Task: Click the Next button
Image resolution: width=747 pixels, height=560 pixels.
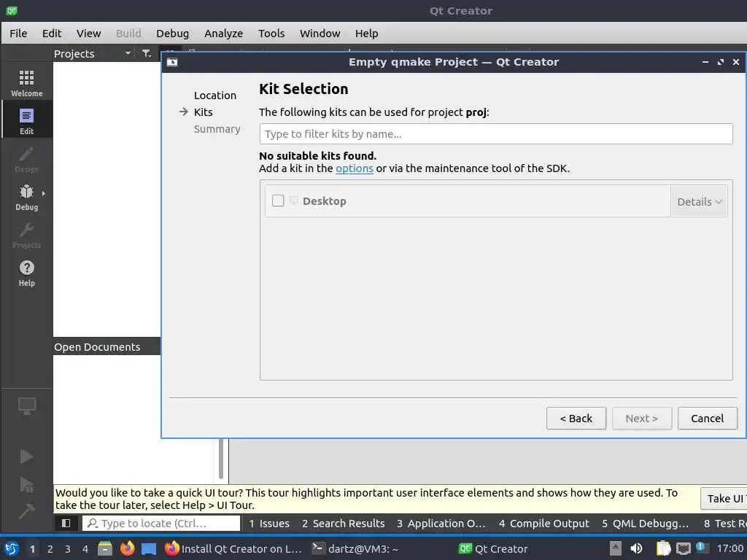Action: tap(642, 418)
